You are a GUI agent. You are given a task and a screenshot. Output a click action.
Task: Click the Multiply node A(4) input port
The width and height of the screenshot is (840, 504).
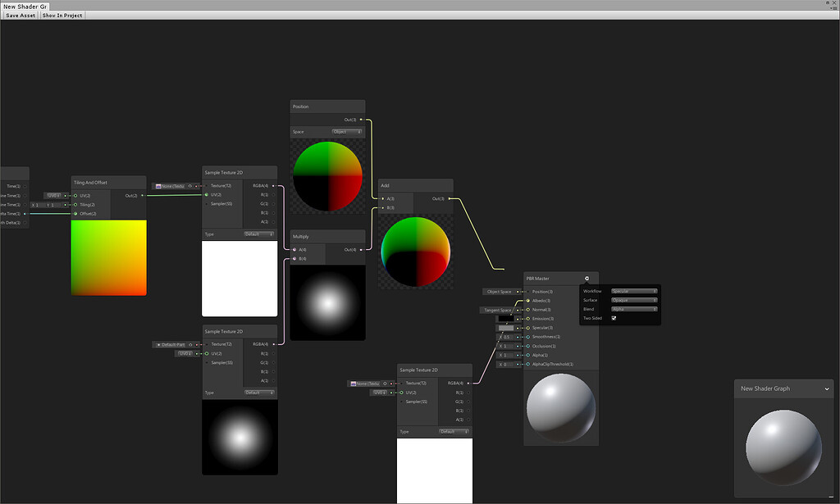294,249
